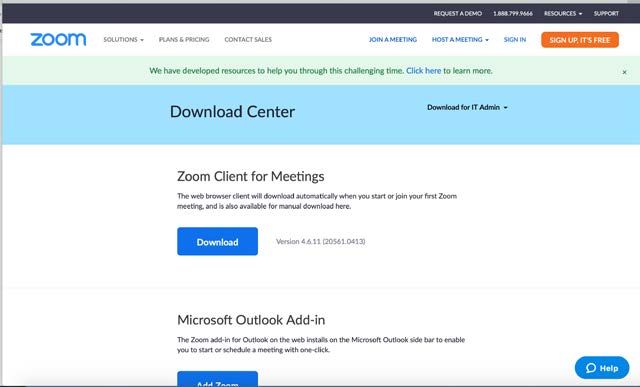Click the 1.888.799.9666 phone number
This screenshot has width=640, height=387.
[x=513, y=13]
